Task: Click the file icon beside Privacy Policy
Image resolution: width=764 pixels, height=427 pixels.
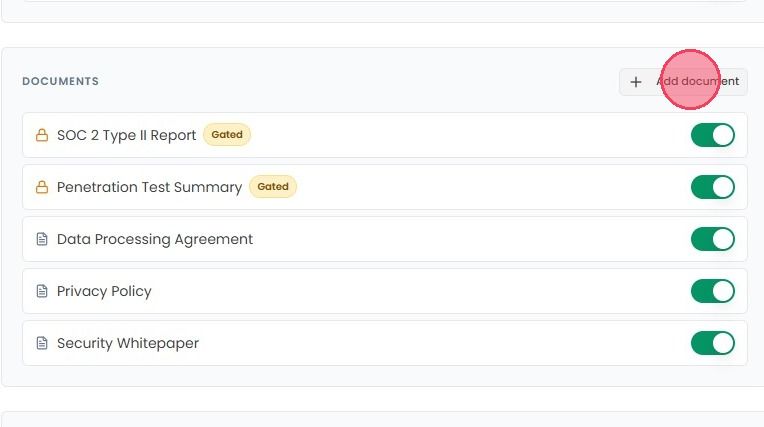Action: click(x=42, y=291)
